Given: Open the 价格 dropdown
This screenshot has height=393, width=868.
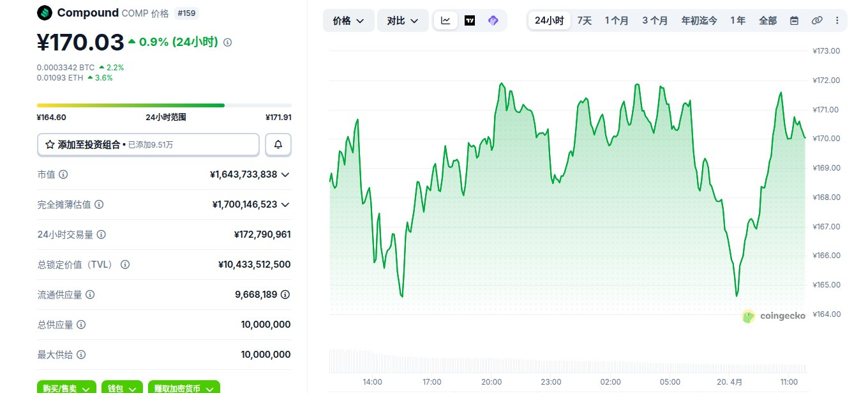Looking at the screenshot, I should point(348,20).
